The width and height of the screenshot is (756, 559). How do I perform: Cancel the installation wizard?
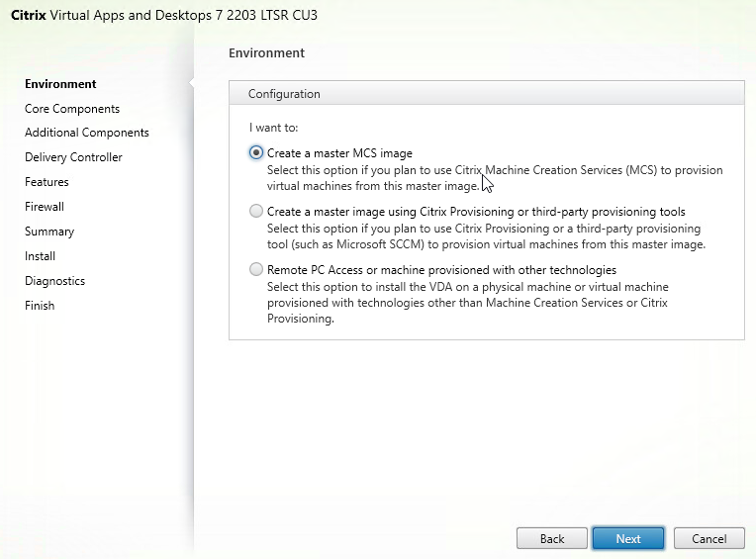click(x=709, y=538)
